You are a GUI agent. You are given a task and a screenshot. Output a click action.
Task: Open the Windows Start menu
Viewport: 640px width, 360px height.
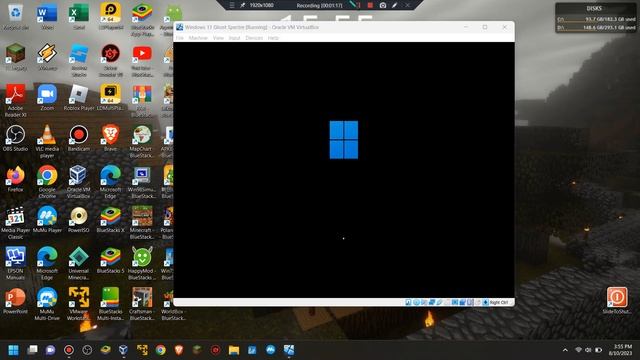[x=13, y=350]
